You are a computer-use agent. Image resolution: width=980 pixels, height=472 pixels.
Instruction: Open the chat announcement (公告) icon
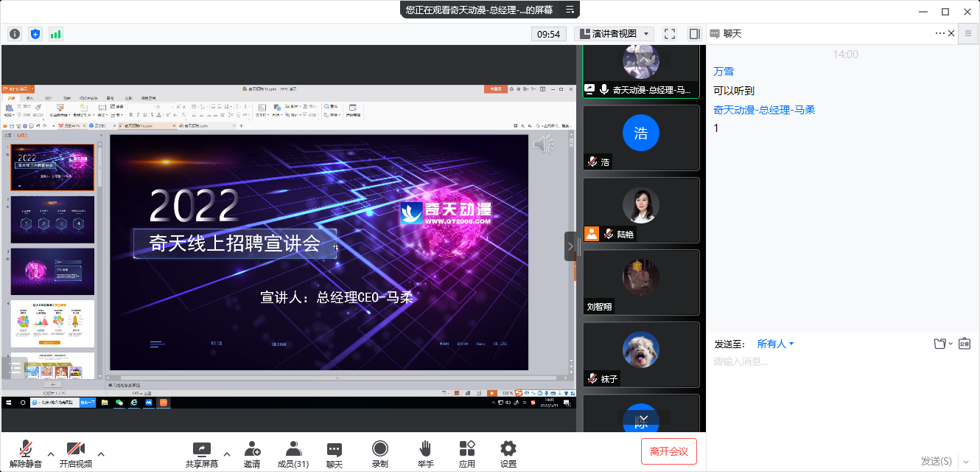point(965,344)
